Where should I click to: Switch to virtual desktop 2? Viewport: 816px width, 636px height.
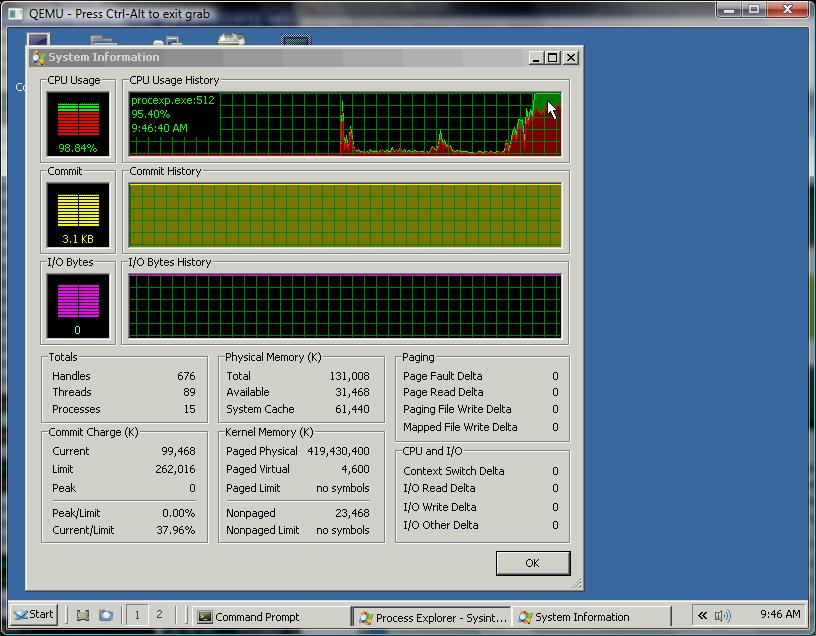click(x=159, y=615)
